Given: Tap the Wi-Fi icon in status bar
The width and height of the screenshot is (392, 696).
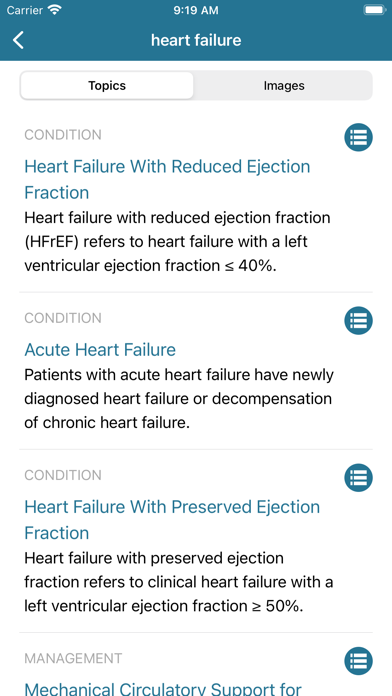Looking at the screenshot, I should (x=55, y=10).
